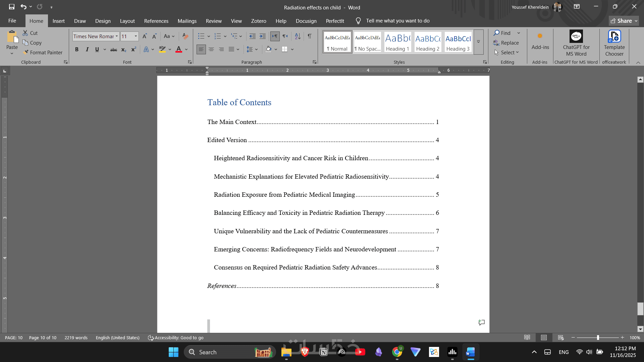Expand the Styles gallery more arrow
The height and width of the screenshot is (362, 644).
tap(479, 42)
